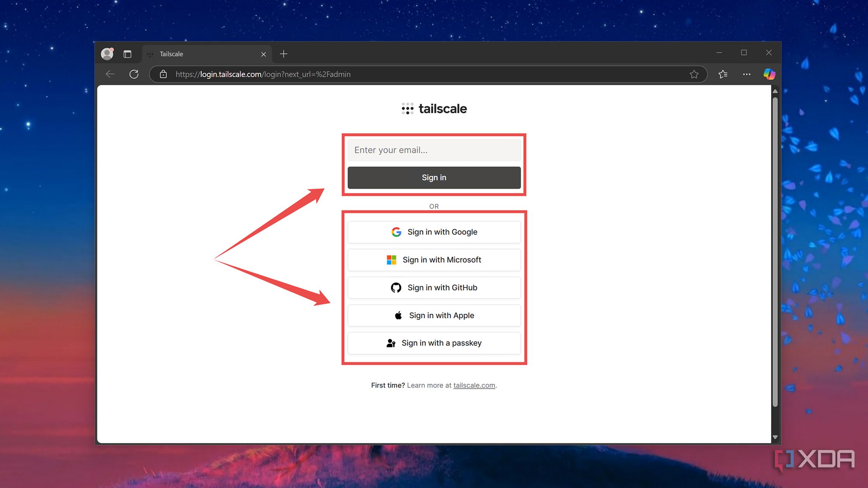Click the back navigation arrow
Image resolution: width=868 pixels, height=488 pixels.
[x=110, y=74]
